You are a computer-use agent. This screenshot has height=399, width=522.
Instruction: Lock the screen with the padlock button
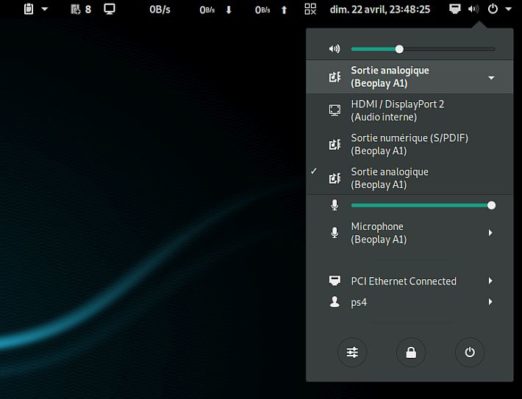point(411,352)
